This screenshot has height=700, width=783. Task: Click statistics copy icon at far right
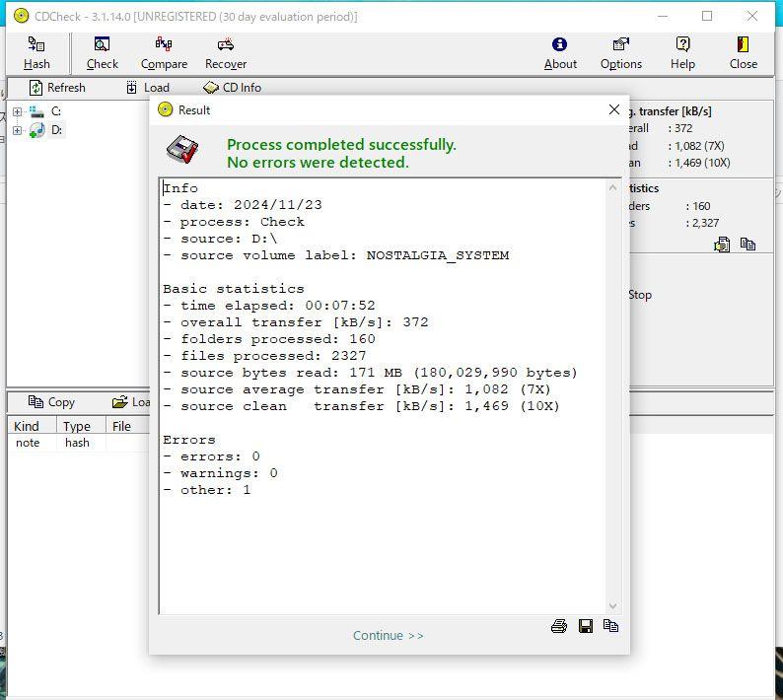click(747, 244)
